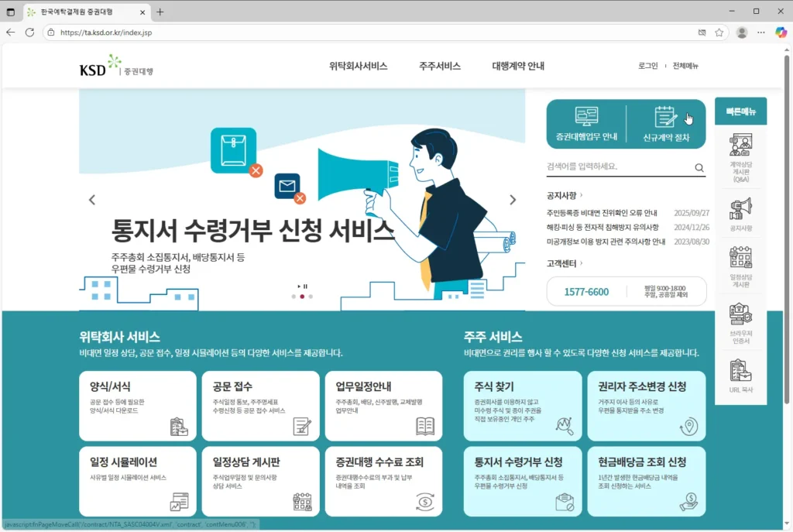Open the 양식/서식 service card
The width and height of the screenshot is (793, 532).
coord(138,406)
